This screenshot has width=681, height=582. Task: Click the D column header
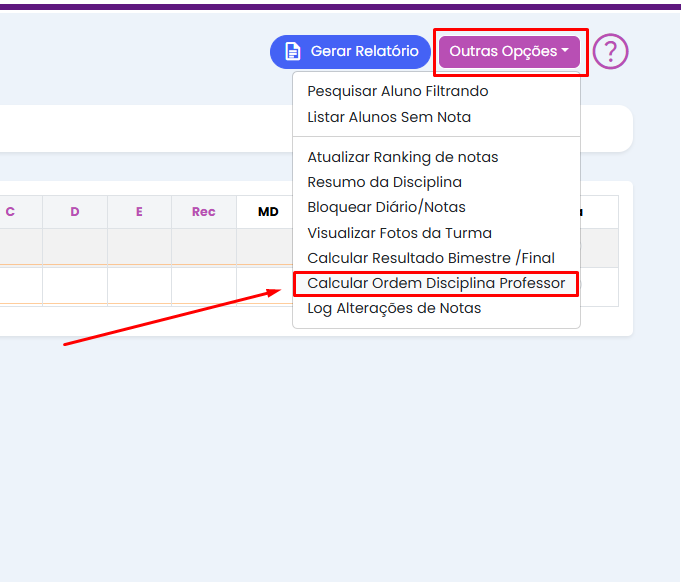click(75, 212)
